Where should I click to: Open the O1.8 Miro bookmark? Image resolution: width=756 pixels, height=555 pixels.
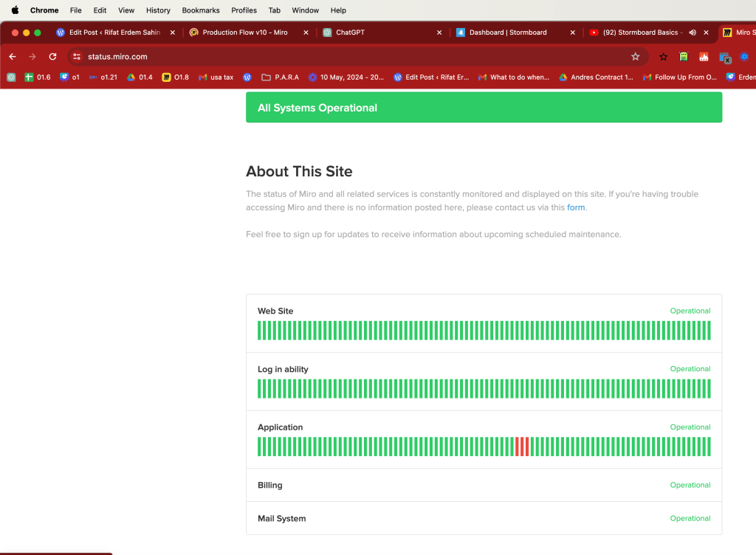[x=176, y=77]
